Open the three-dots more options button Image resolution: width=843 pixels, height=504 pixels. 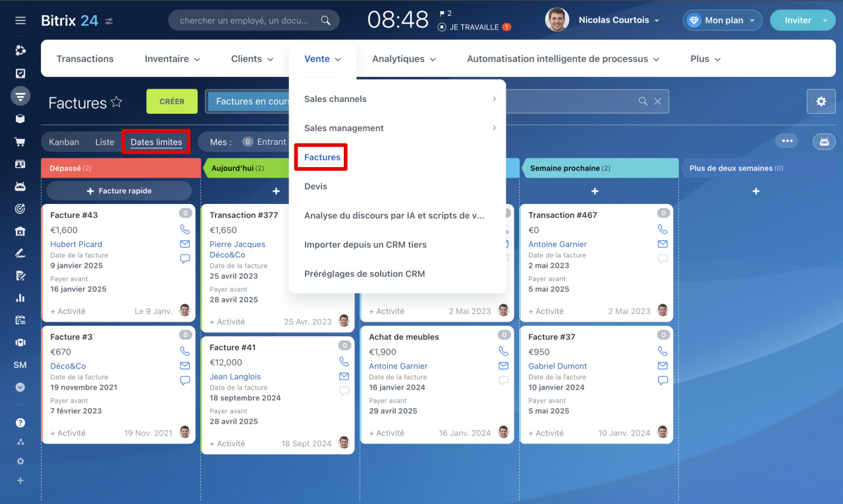[x=786, y=141]
